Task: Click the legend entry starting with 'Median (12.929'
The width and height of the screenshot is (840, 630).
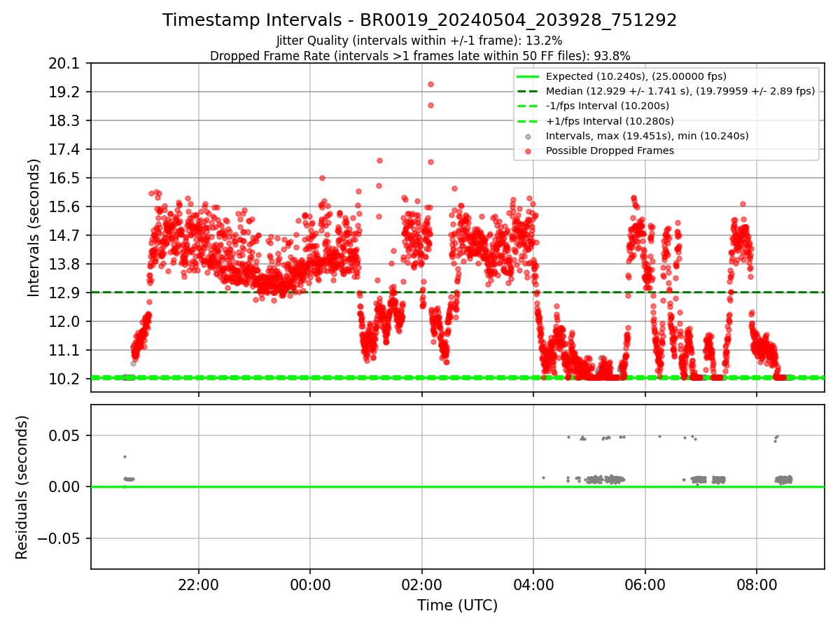Action: [x=680, y=91]
